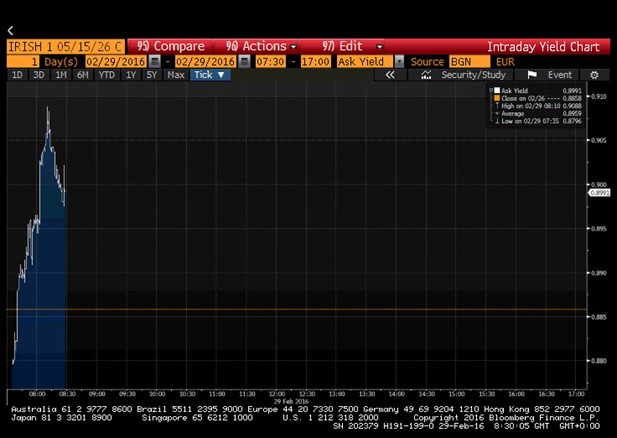Expand the Ask Yield dropdown

point(400,61)
